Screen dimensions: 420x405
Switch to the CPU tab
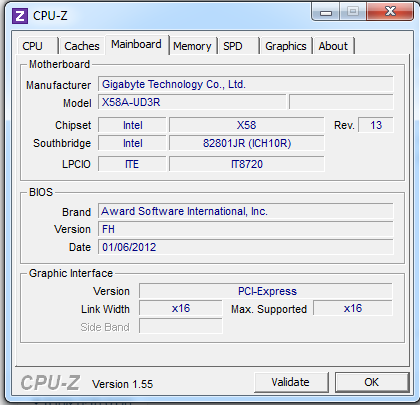[x=37, y=46]
